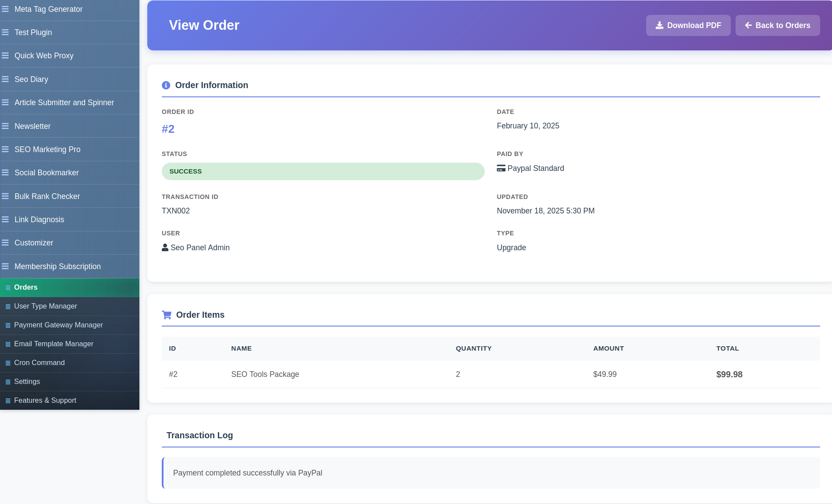This screenshot has height=504, width=832.
Task: Expand the Bulk Rank Checker section
Action: (47, 196)
